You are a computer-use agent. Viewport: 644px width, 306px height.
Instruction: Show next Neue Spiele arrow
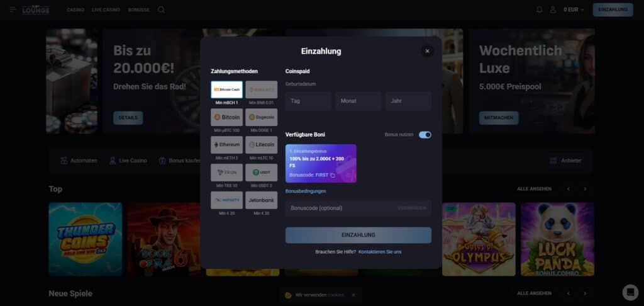pyautogui.click(x=585, y=293)
